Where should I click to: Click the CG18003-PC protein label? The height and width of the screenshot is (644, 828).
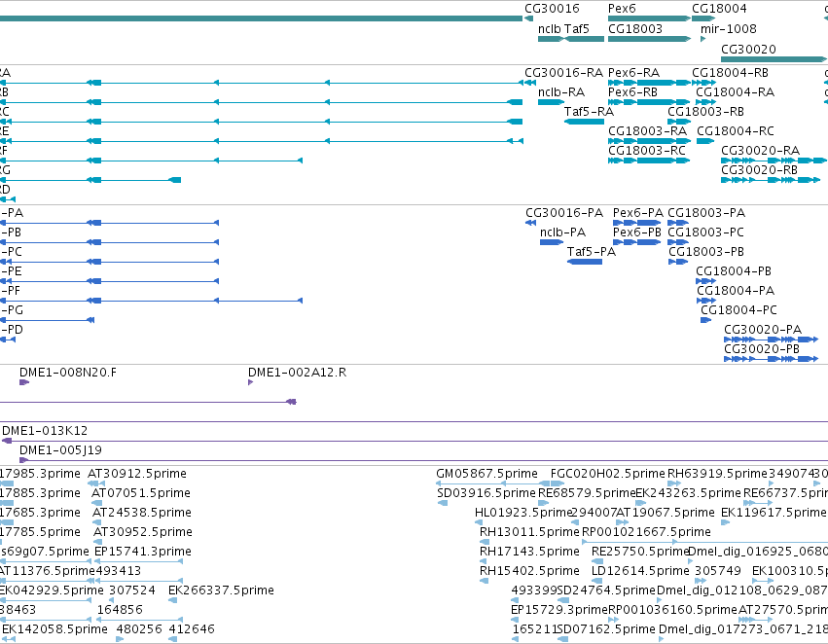(x=705, y=233)
